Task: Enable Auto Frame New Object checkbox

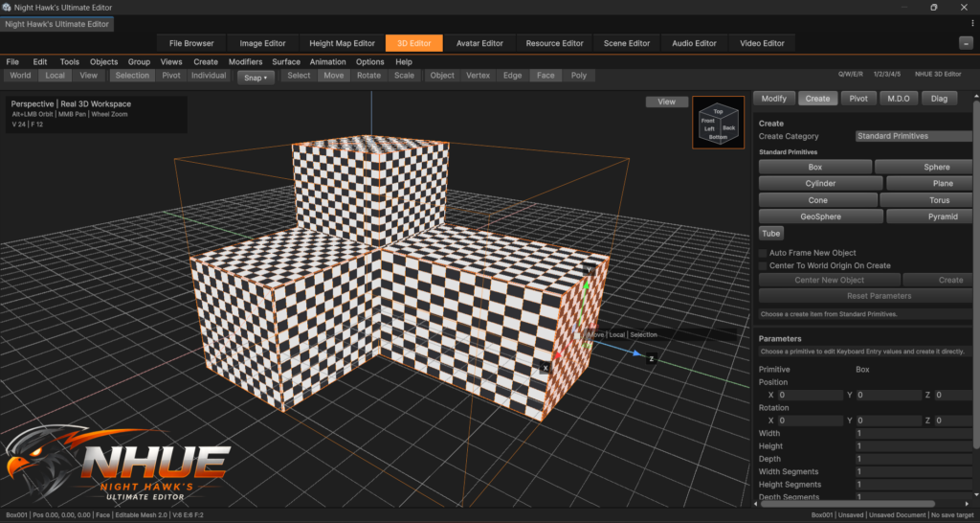Action: [x=763, y=253]
